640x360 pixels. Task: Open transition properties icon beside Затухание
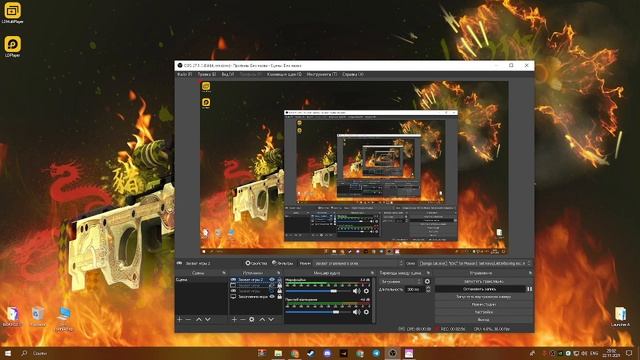427,281
